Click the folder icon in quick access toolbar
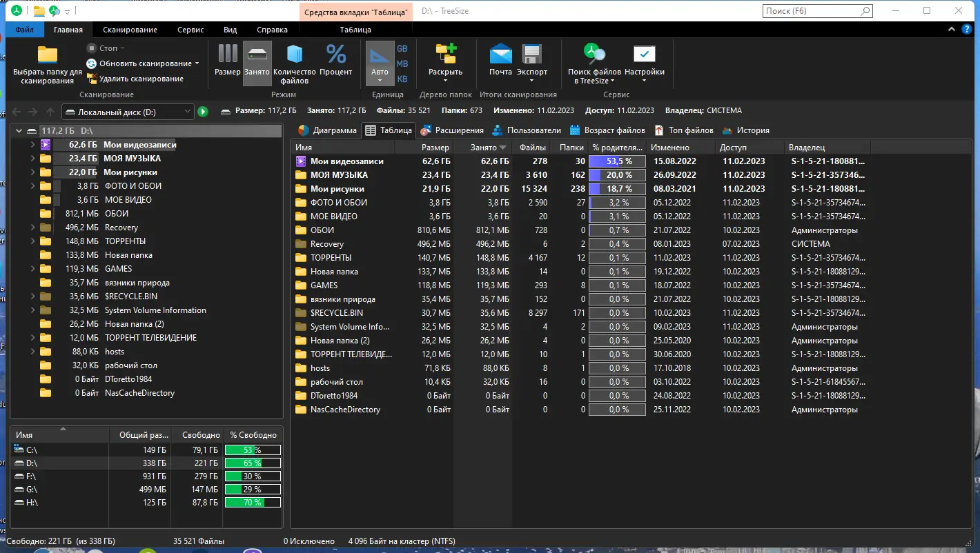Viewport: 980px width, 553px height. [x=39, y=11]
